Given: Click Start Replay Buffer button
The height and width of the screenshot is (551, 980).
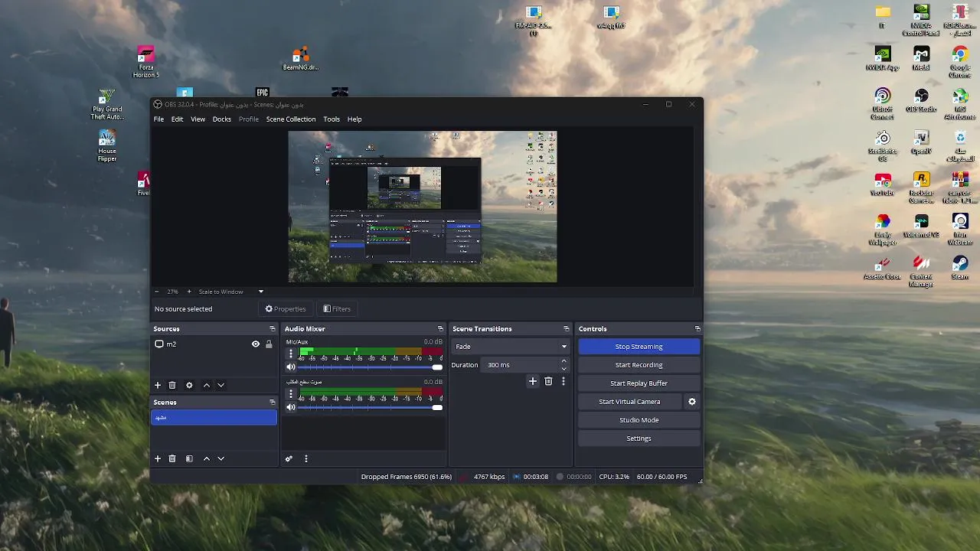Looking at the screenshot, I should pyautogui.click(x=639, y=383).
